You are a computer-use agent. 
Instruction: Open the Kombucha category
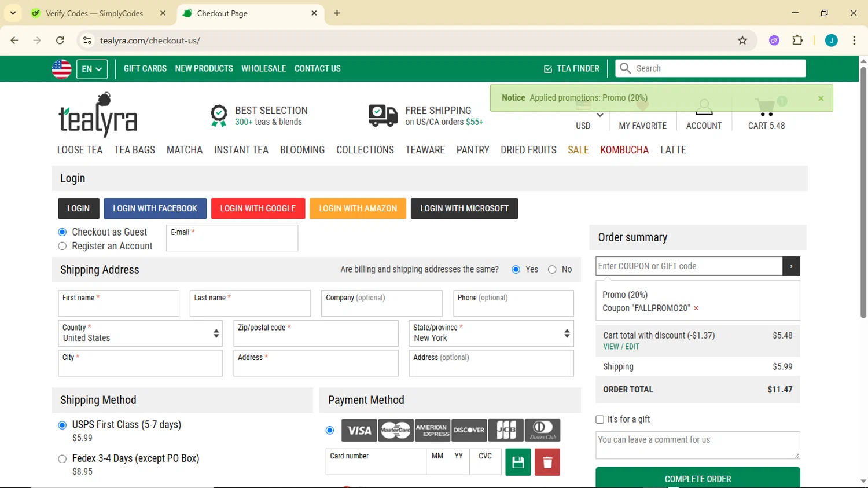pos(624,150)
